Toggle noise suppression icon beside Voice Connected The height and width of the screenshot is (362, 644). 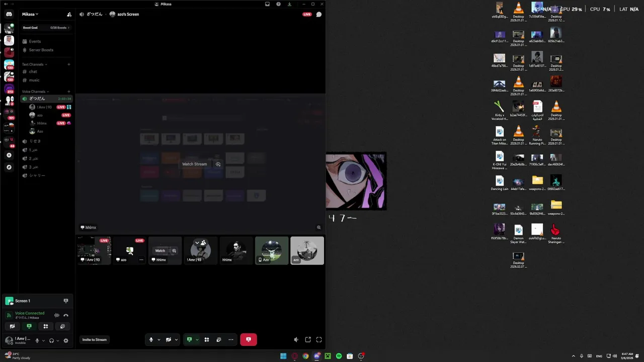(56, 315)
